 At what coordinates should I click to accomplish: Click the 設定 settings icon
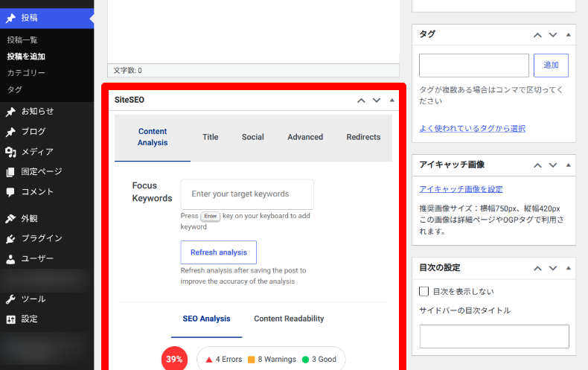click(10, 319)
